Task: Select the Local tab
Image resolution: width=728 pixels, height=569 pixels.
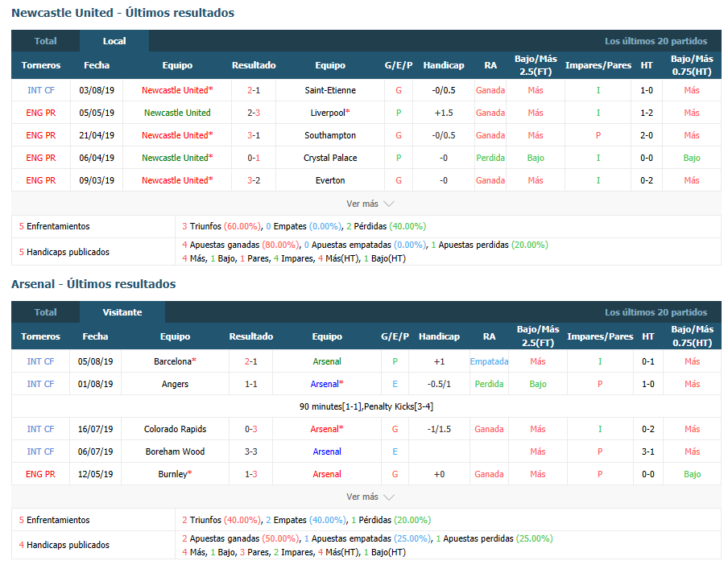Action: tap(114, 41)
